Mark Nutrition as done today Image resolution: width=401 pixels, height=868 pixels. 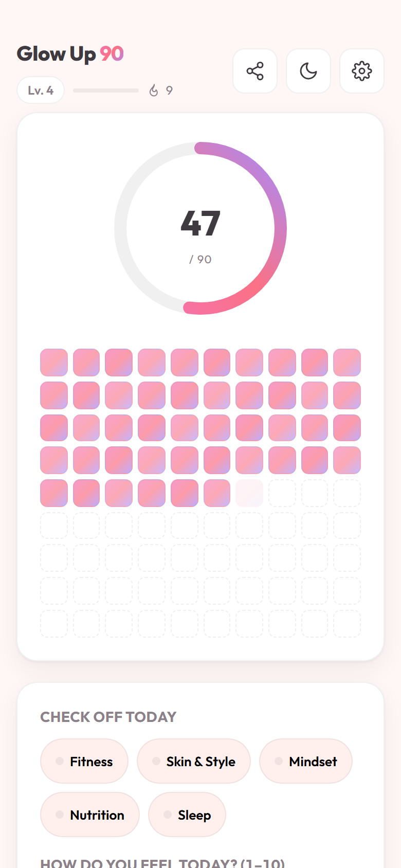90,815
